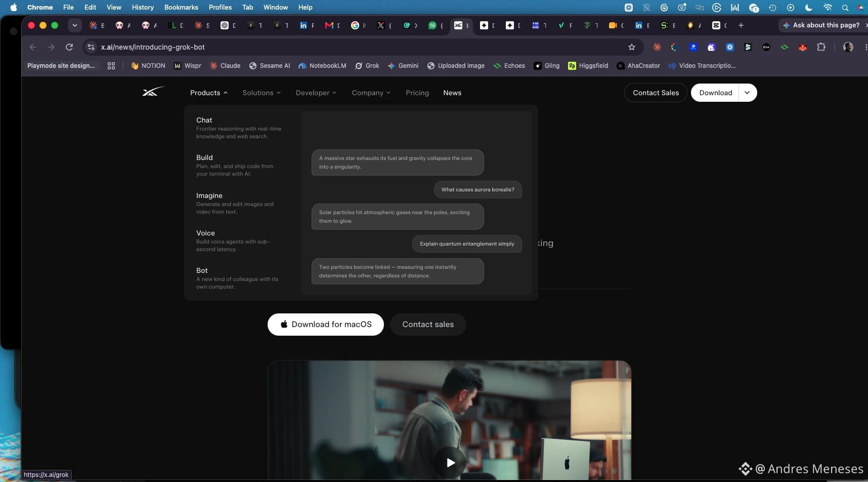Switch to the X (Twitter) tab
The image size is (868, 482).
pyautogui.click(x=383, y=25)
